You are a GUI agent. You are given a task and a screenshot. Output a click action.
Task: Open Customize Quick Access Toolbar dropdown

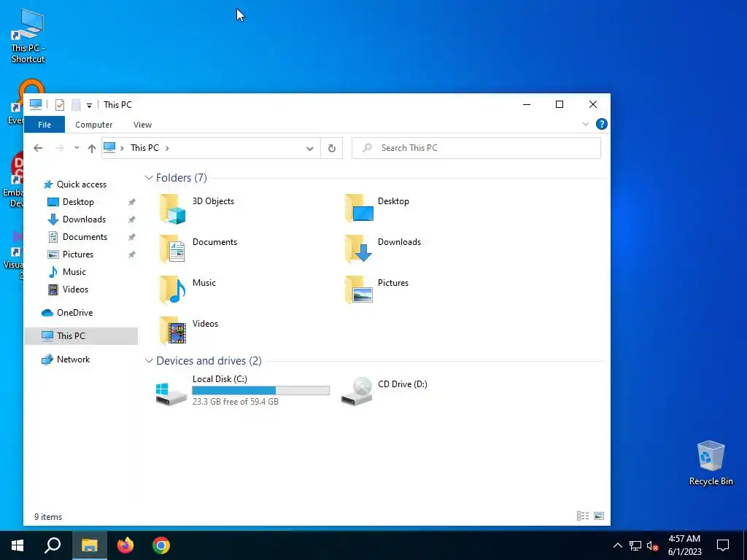(x=89, y=105)
